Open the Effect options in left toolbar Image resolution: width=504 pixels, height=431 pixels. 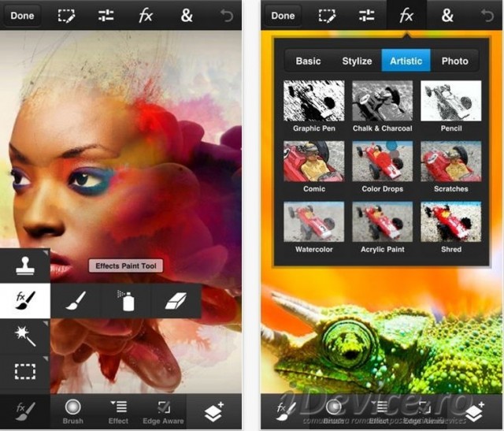pos(119,411)
